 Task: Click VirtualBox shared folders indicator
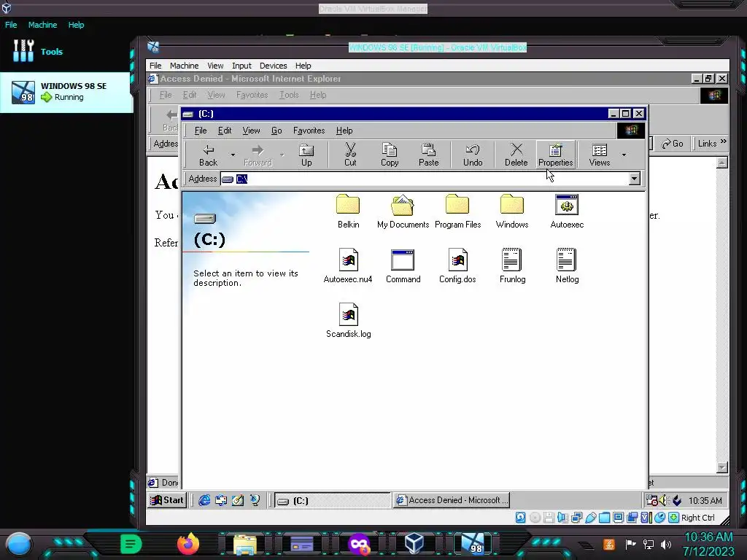(x=604, y=518)
